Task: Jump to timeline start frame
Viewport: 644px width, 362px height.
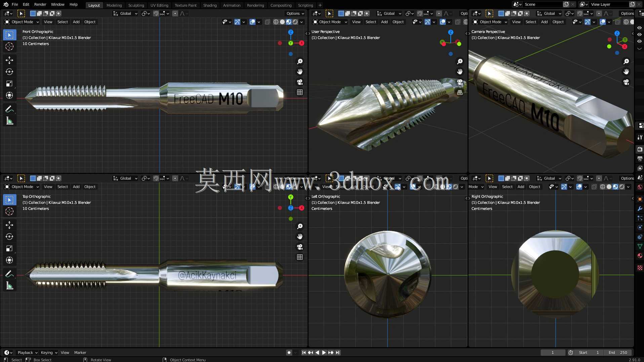Action: (x=304, y=353)
